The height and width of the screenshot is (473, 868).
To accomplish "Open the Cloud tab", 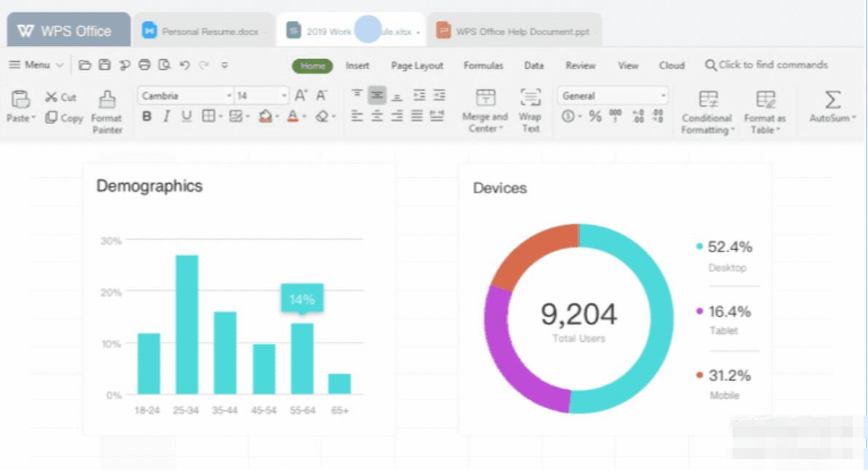I will click(671, 66).
